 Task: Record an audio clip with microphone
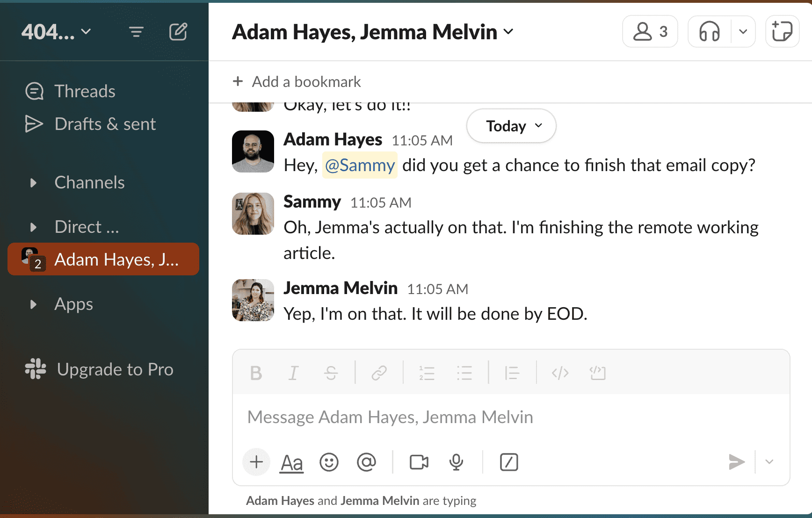click(x=456, y=462)
